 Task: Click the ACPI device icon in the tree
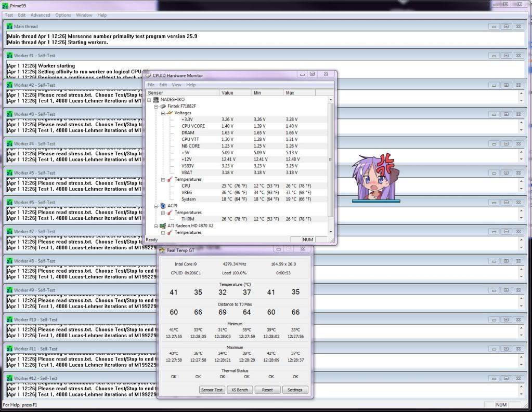pyautogui.click(x=162, y=206)
